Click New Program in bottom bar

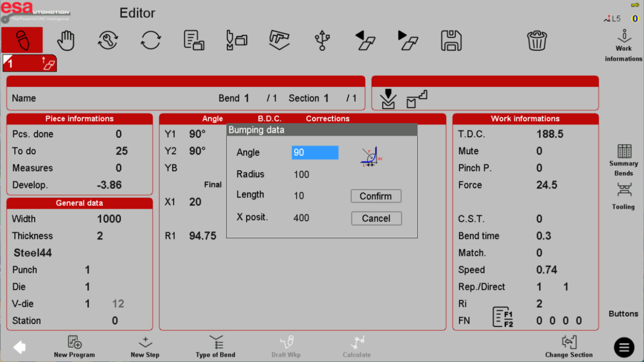pyautogui.click(x=74, y=347)
